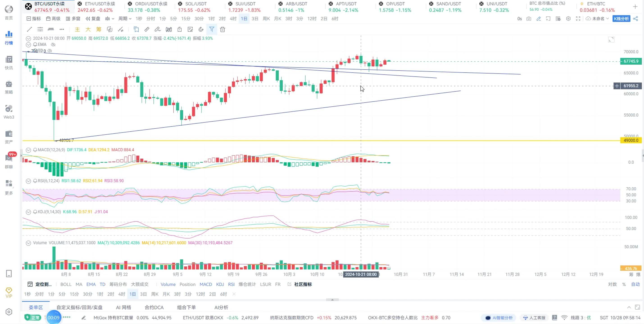Collapse the MACD indicator panel chevron
Image resolution: width=644 pixels, height=324 pixels.
[x=28, y=150]
